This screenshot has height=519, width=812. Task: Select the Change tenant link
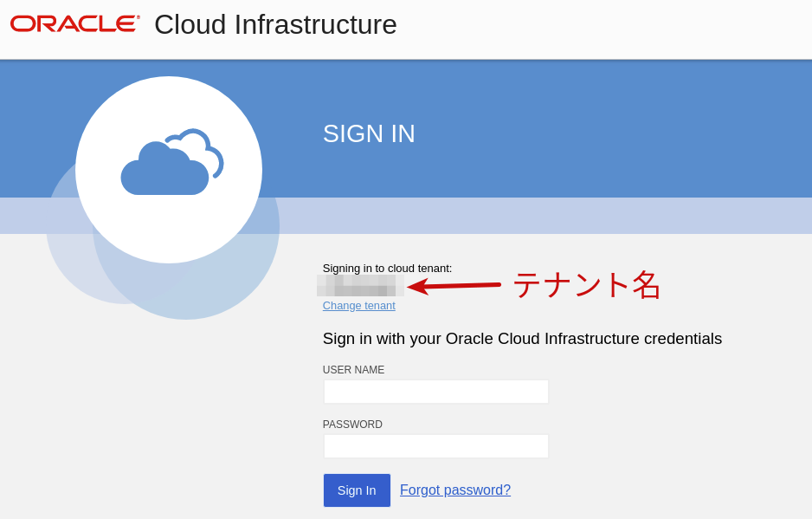(358, 305)
